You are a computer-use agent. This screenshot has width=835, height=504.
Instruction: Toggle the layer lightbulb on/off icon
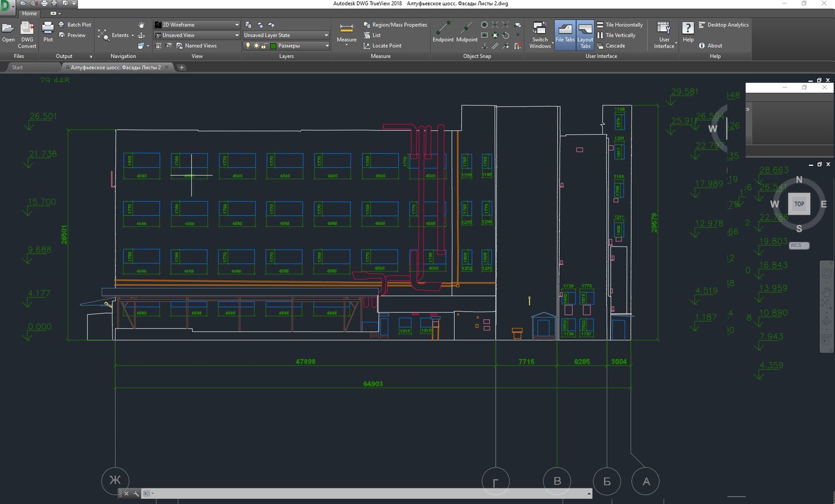(x=248, y=46)
